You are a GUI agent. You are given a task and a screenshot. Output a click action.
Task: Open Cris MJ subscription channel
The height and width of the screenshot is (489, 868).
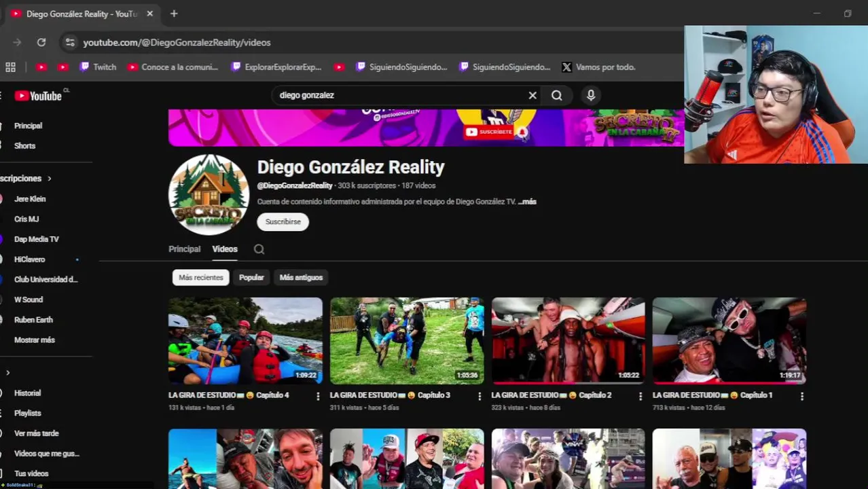(x=26, y=219)
